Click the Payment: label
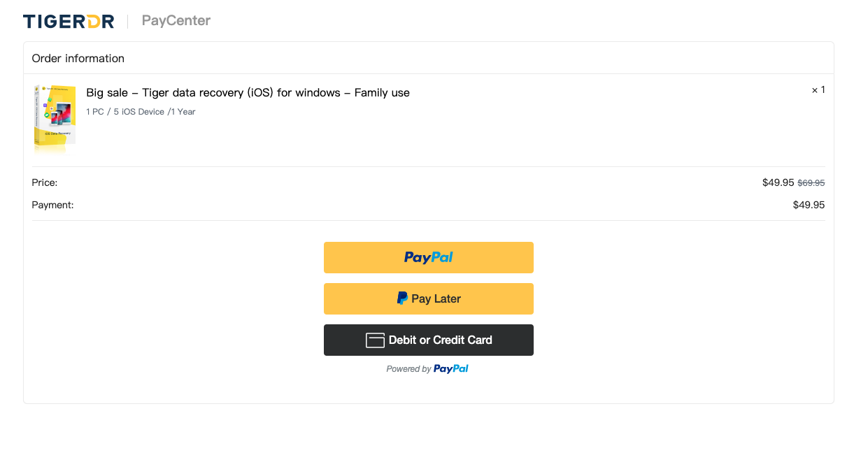 click(x=52, y=205)
